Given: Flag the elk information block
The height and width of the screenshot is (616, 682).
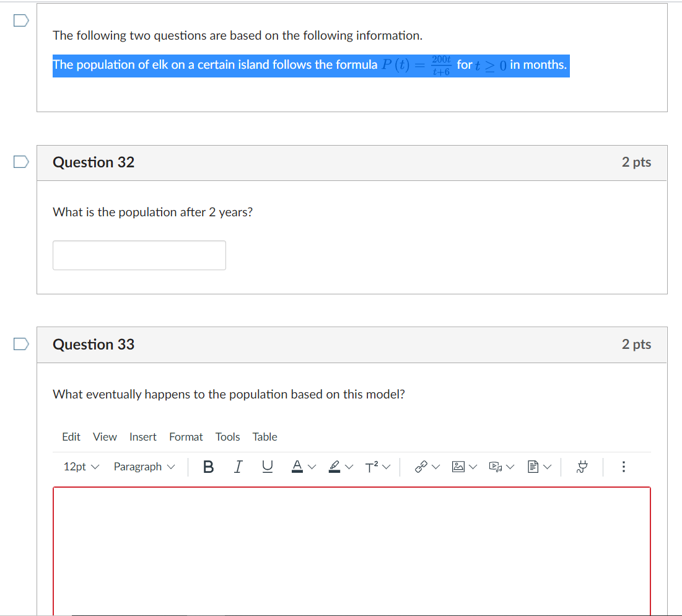Looking at the screenshot, I should pos(20,20).
